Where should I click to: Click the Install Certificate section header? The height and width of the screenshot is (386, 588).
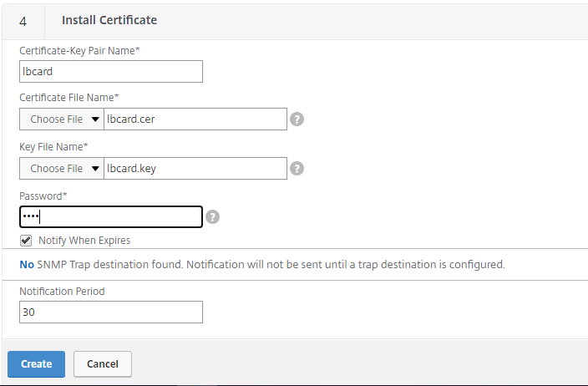(109, 20)
